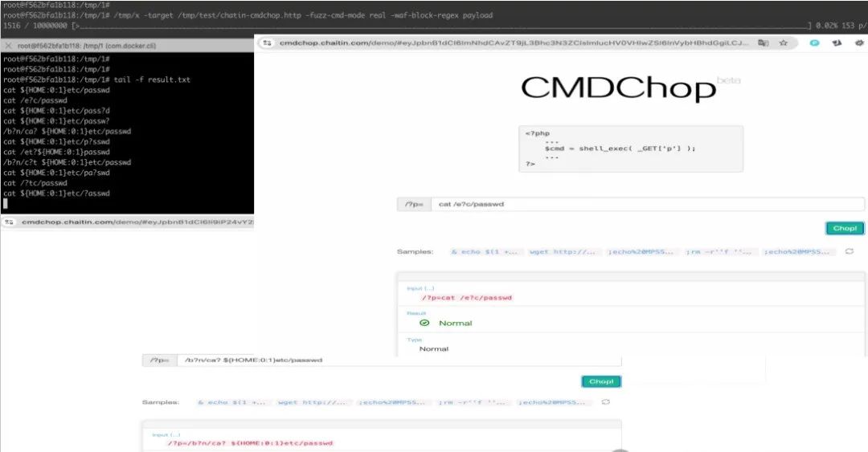The height and width of the screenshot is (452, 868).
Task: Click terminal line '/b?n/ca? ${HOME:0:1}etc/passwd'
Action: coord(67,131)
